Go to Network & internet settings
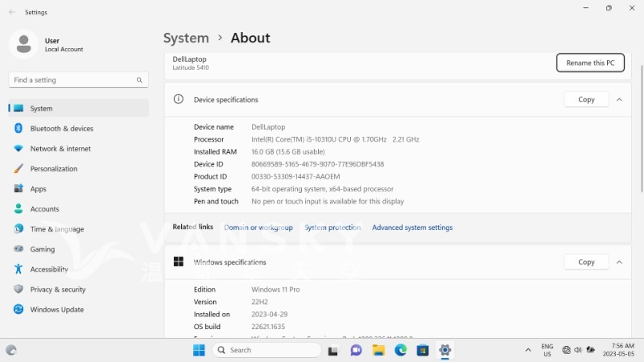 point(60,149)
